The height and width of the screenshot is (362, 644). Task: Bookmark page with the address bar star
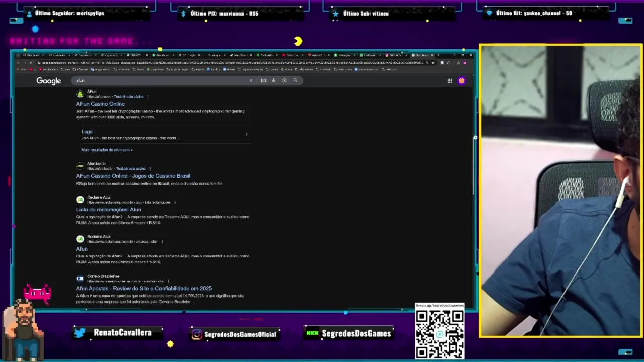coord(433,63)
